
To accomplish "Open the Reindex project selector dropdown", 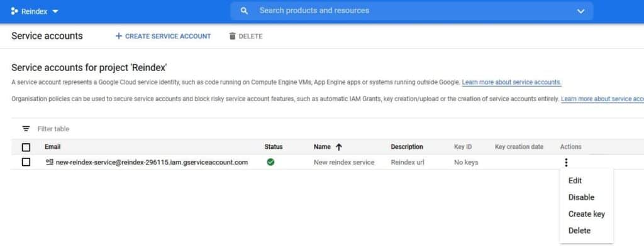I will click(x=35, y=11).
